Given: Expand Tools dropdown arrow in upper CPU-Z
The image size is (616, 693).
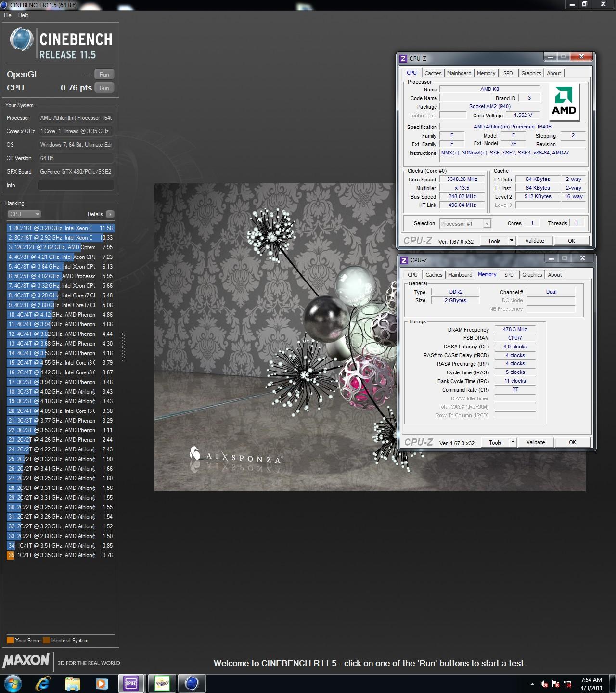Looking at the screenshot, I should pyautogui.click(x=512, y=241).
